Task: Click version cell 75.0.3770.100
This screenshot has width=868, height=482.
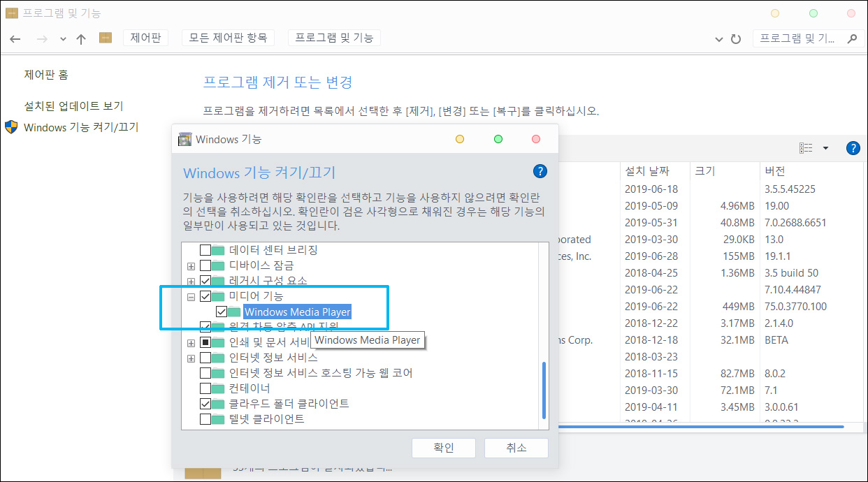Action: click(x=795, y=306)
